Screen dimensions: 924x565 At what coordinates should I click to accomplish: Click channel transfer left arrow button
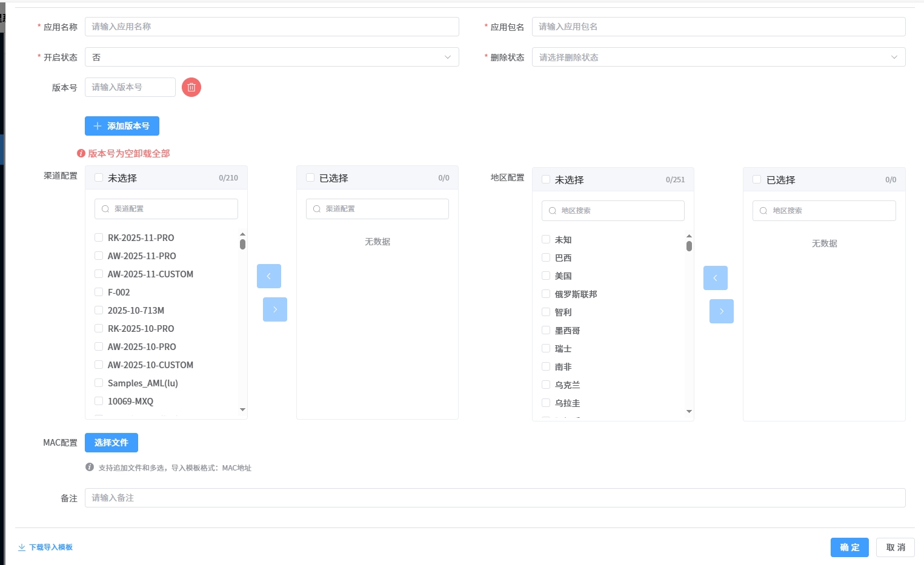tap(268, 276)
